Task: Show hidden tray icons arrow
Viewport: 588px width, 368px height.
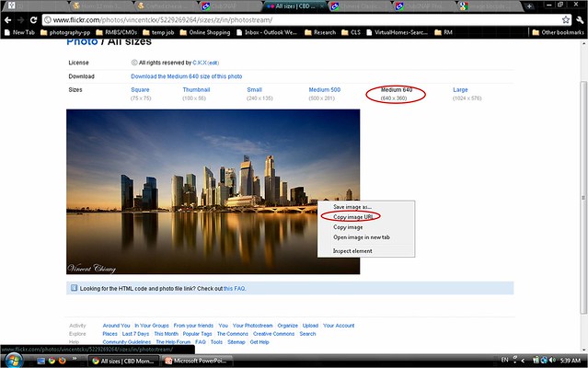Action: [x=523, y=361]
